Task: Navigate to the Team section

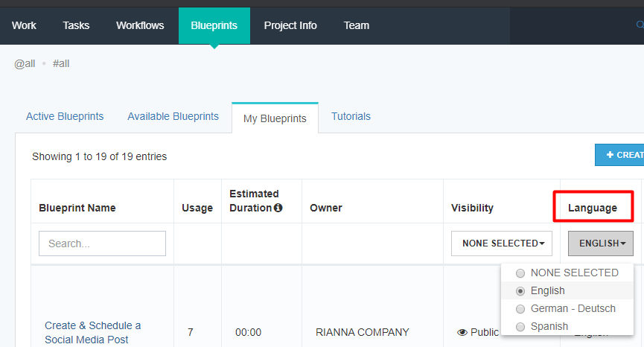Action: coord(356,25)
